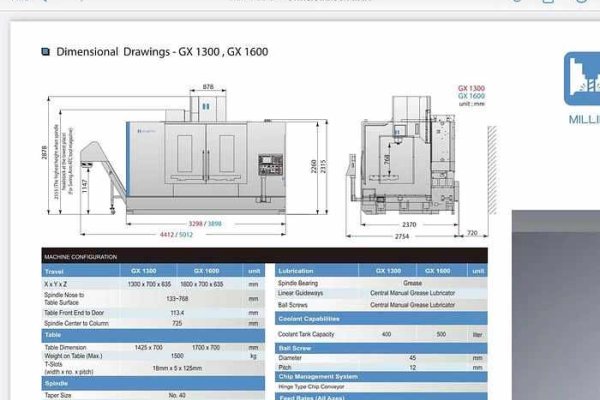The width and height of the screenshot is (600, 400).
Task: Click the teal GX 1600 legend label
Action: [x=471, y=96]
